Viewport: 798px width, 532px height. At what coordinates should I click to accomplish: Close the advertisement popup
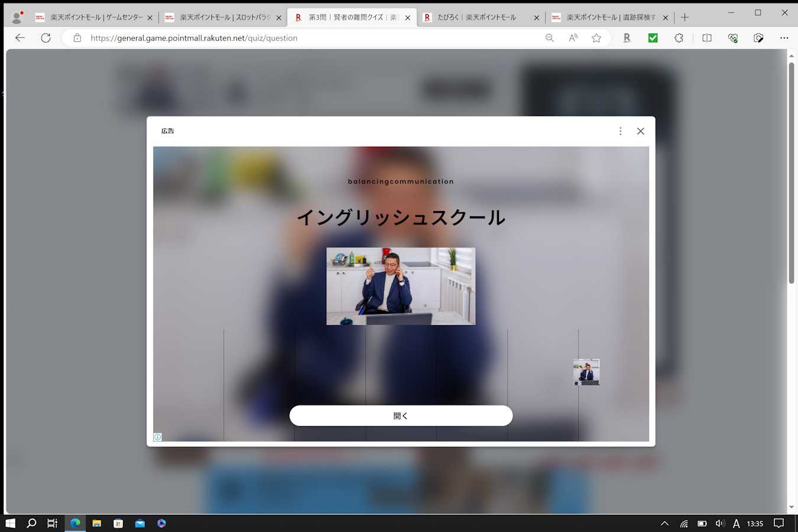tap(640, 131)
